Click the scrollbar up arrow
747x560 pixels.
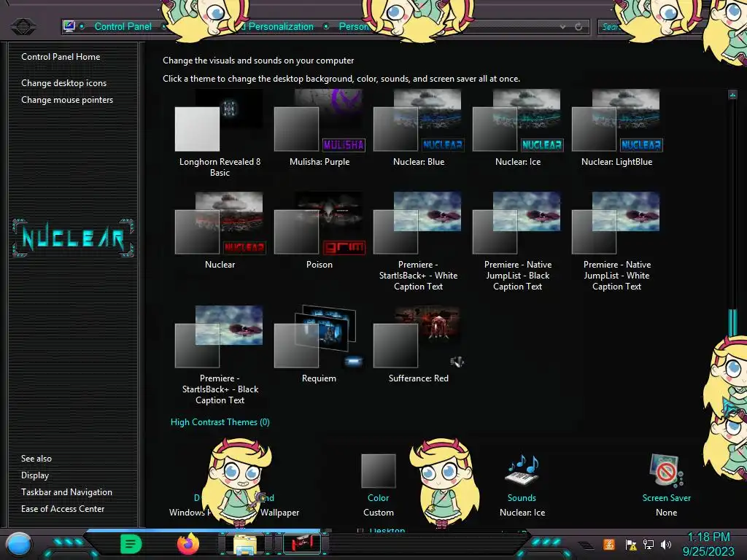click(x=732, y=95)
